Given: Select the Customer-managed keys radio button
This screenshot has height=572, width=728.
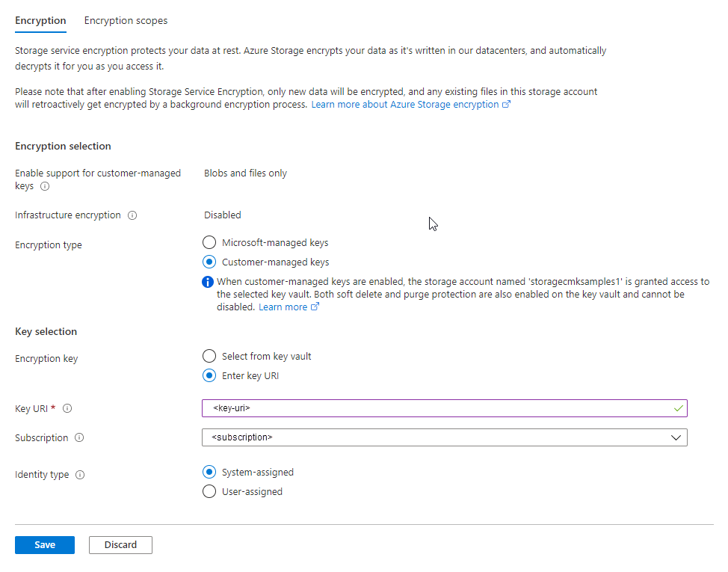Looking at the screenshot, I should pyautogui.click(x=209, y=262).
